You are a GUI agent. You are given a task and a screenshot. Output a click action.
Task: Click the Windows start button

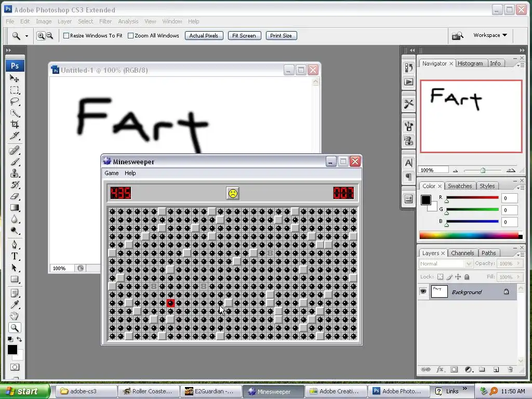[24, 391]
